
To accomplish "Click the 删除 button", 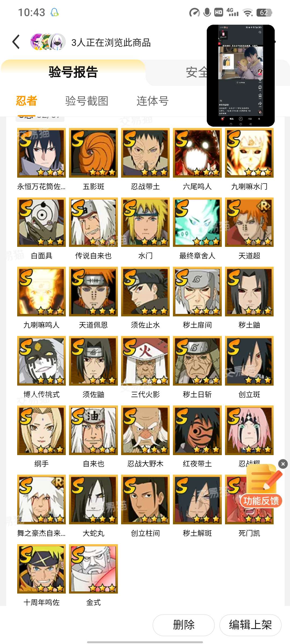I will pos(184,625).
